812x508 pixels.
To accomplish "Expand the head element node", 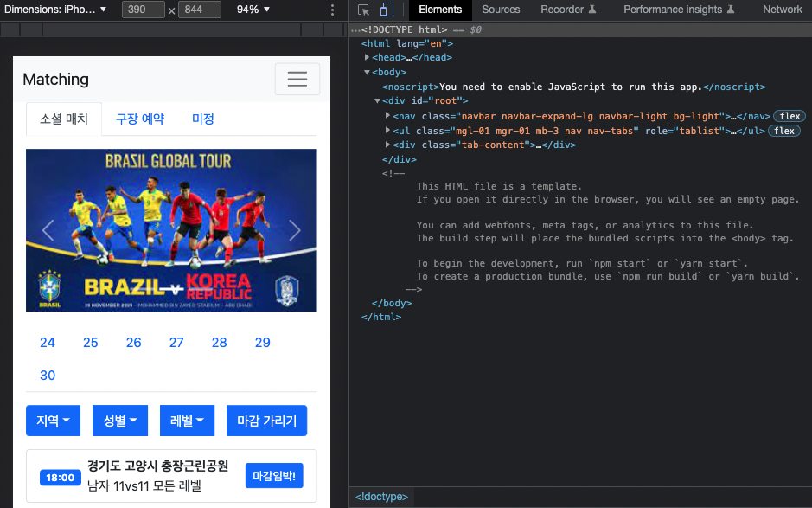I will click(x=367, y=57).
